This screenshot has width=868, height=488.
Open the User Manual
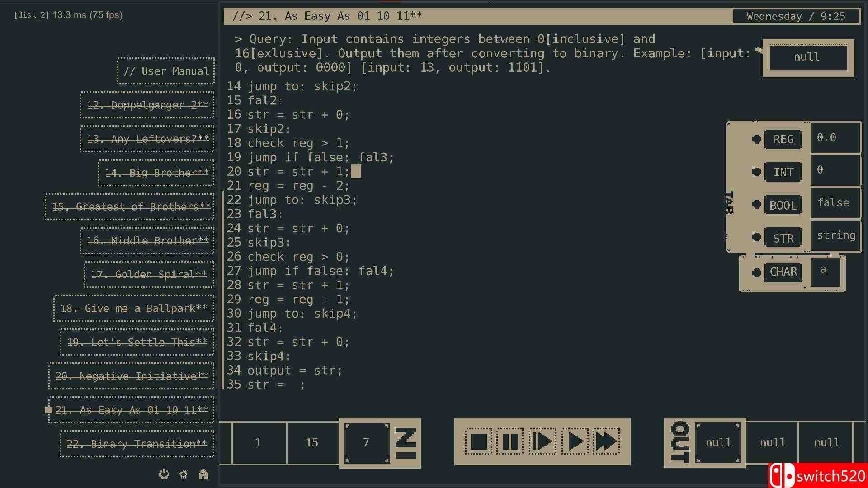pos(165,71)
